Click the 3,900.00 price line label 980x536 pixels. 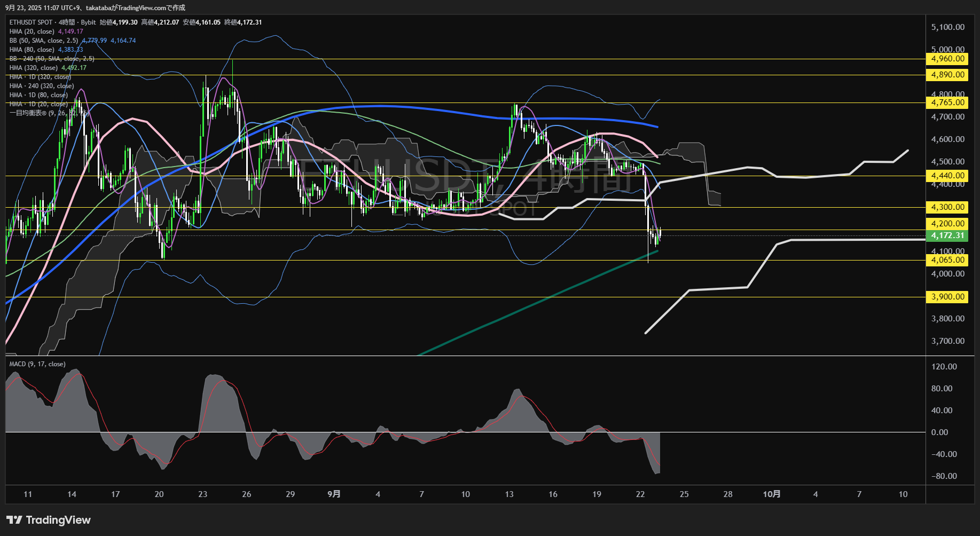[x=947, y=297]
